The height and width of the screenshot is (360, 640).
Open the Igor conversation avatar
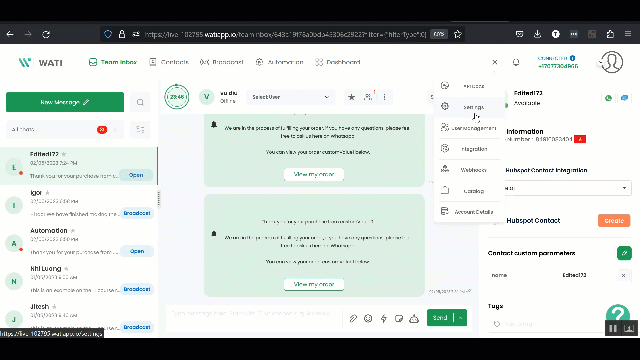tap(14, 205)
